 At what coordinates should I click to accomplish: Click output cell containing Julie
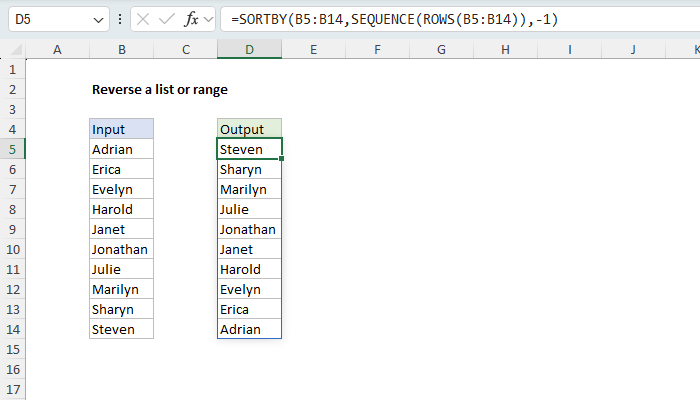pyautogui.click(x=250, y=209)
